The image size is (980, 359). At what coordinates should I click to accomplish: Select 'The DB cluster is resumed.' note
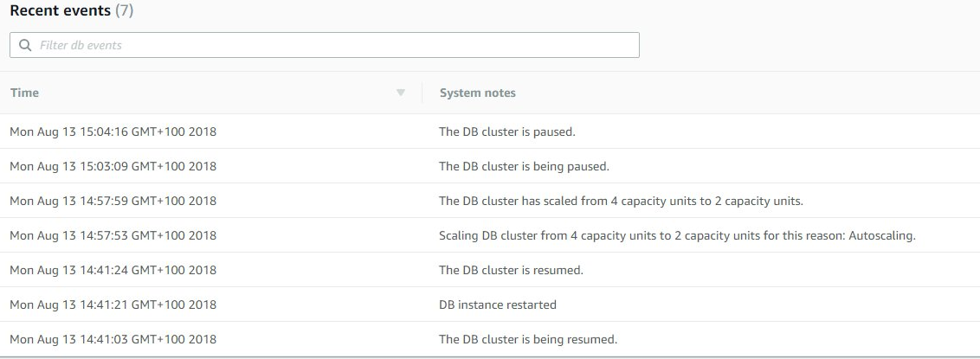tap(511, 270)
